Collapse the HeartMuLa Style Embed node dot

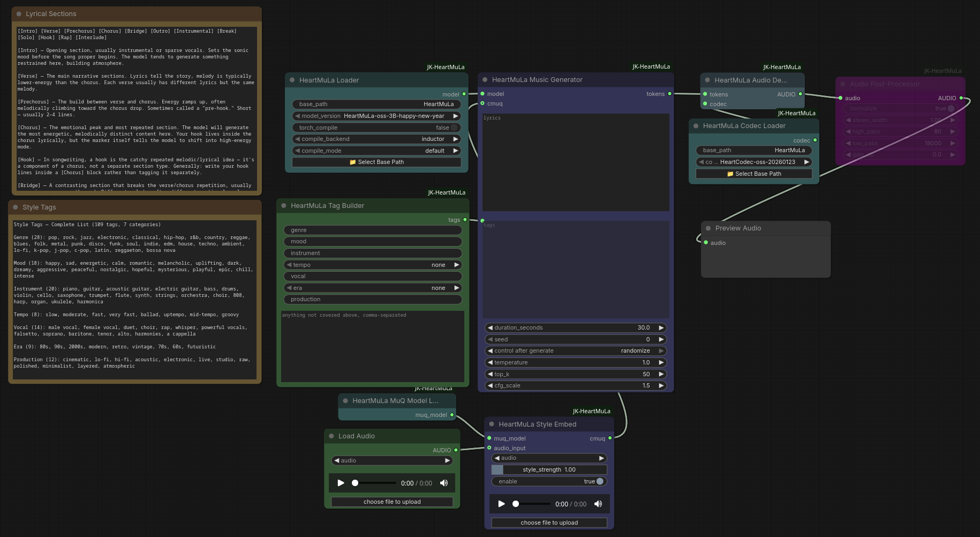[492, 424]
